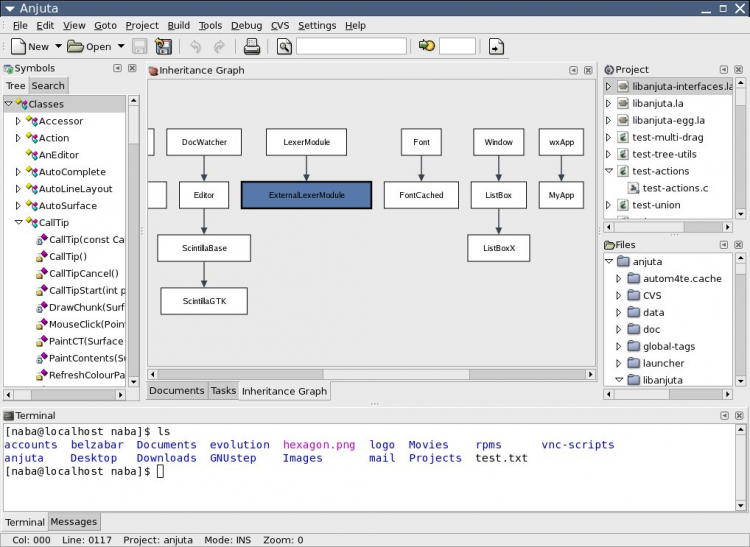Click the Undo arrow icon
750x547 pixels.
[195, 46]
